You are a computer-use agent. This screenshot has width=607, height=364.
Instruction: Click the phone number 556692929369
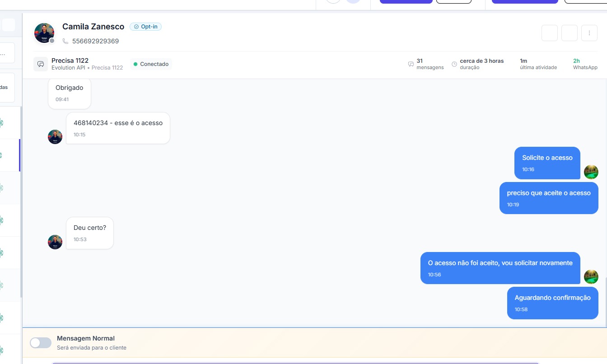click(x=95, y=41)
